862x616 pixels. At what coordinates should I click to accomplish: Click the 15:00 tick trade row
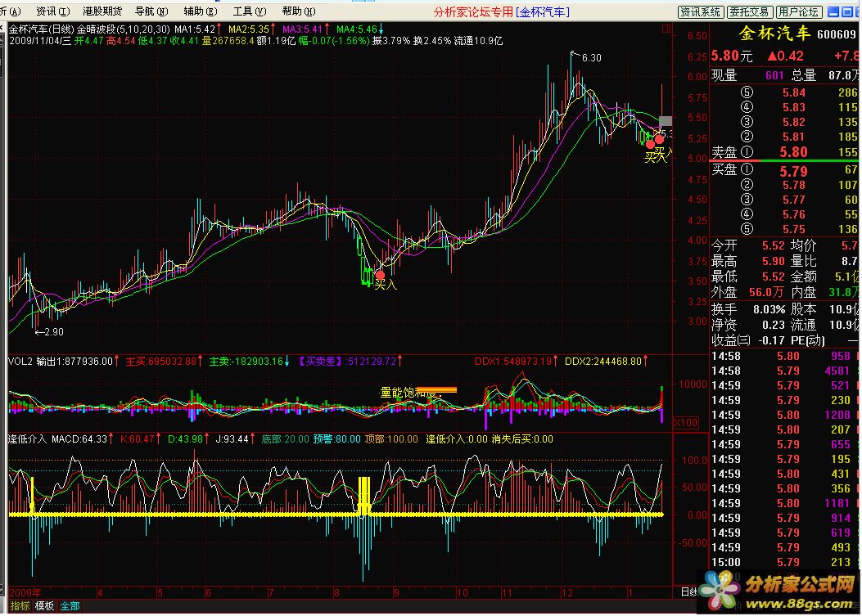(785, 562)
